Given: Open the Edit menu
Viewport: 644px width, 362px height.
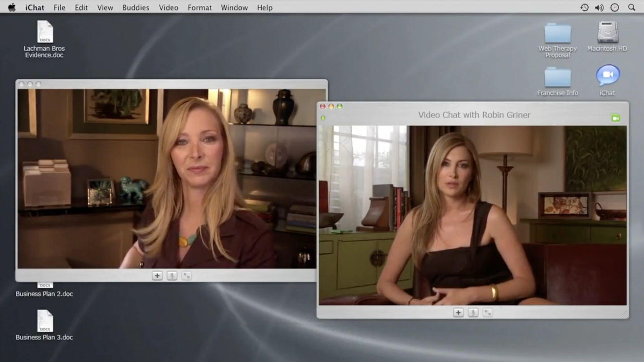Looking at the screenshot, I should pyautogui.click(x=81, y=8).
